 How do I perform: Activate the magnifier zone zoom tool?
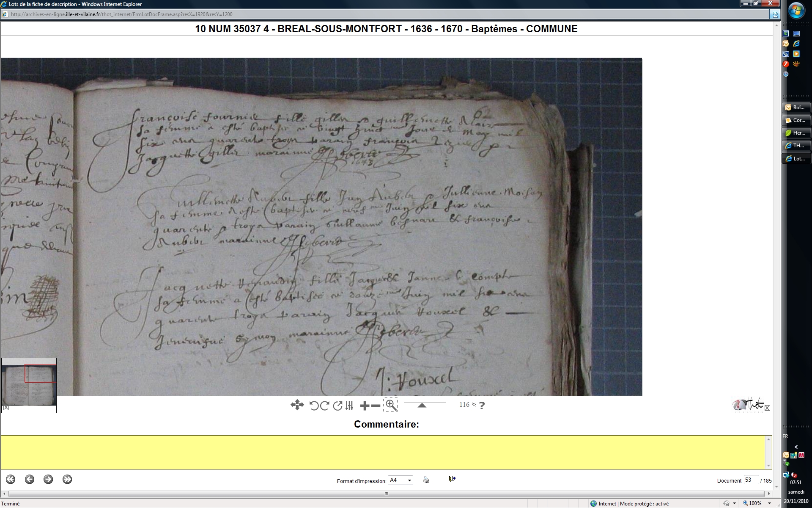click(391, 405)
